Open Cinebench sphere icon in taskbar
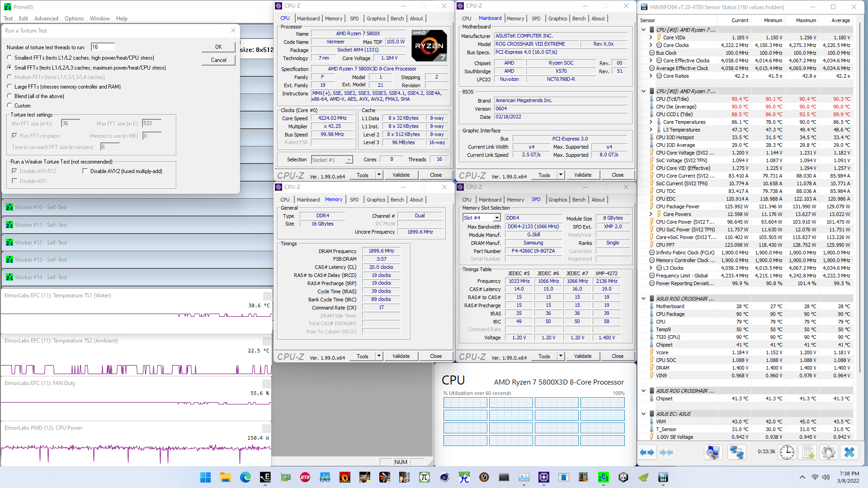The image size is (868, 488). point(444,477)
